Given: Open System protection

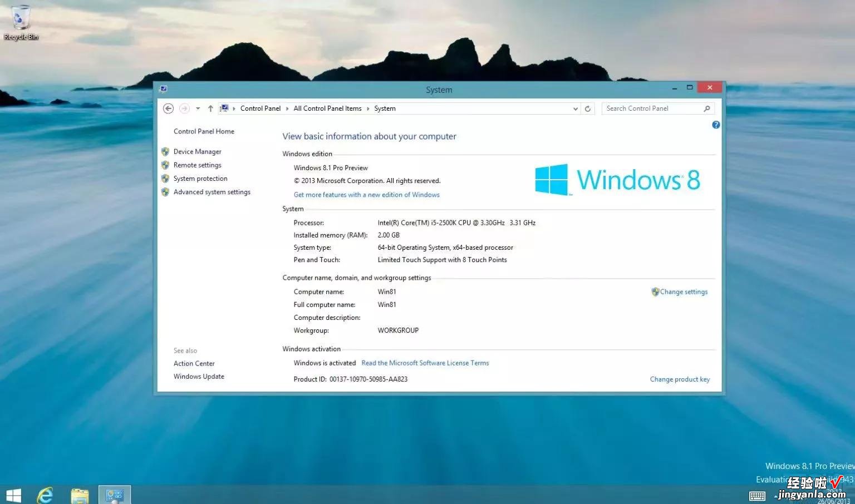Looking at the screenshot, I should [200, 179].
